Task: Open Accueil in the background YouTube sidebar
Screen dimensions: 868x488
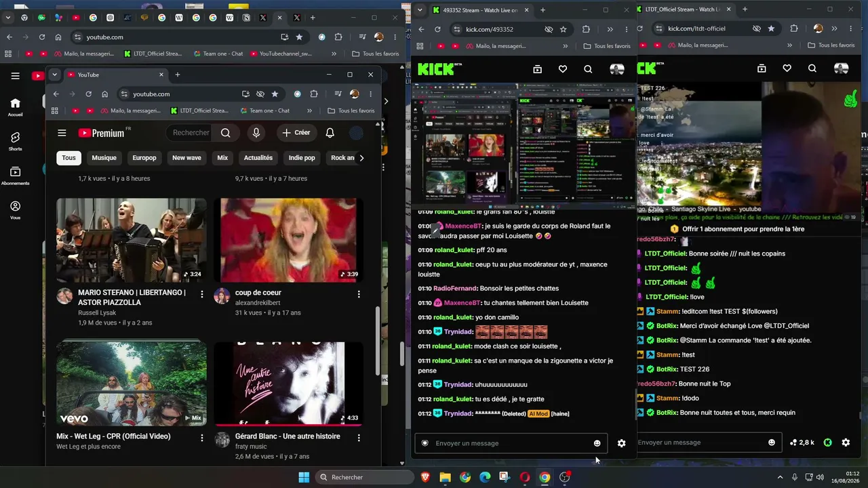Action: (15, 107)
